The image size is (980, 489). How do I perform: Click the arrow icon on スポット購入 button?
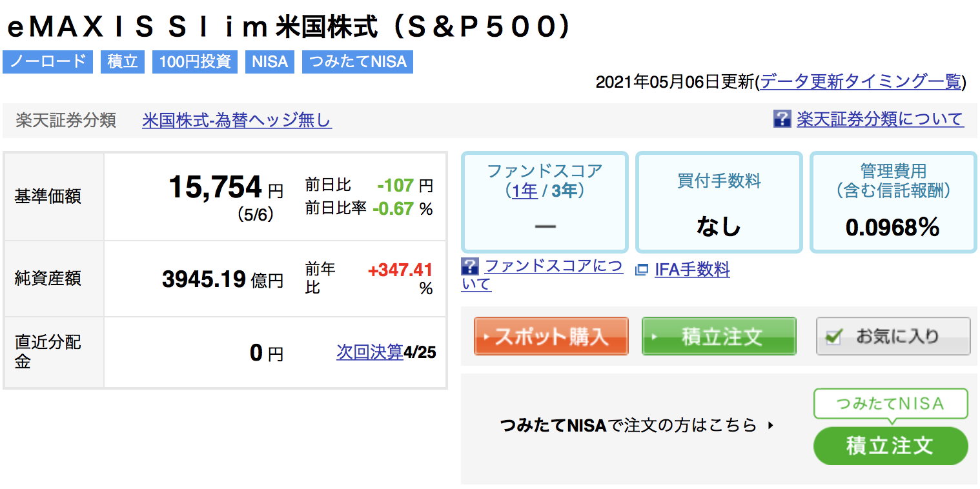point(486,337)
